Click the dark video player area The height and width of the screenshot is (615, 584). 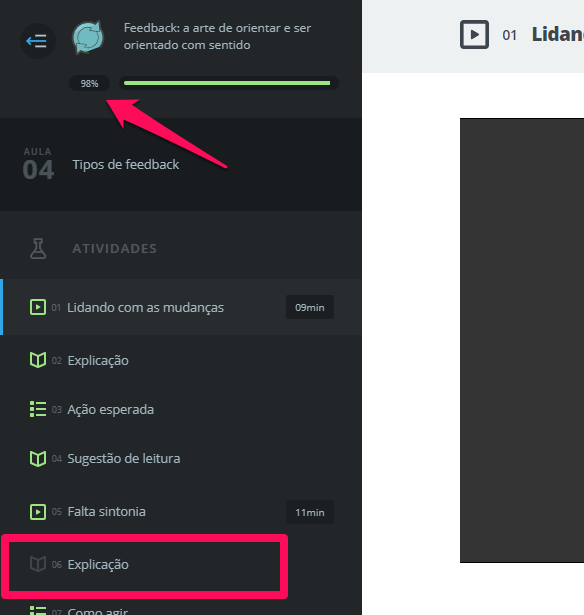[522, 340]
